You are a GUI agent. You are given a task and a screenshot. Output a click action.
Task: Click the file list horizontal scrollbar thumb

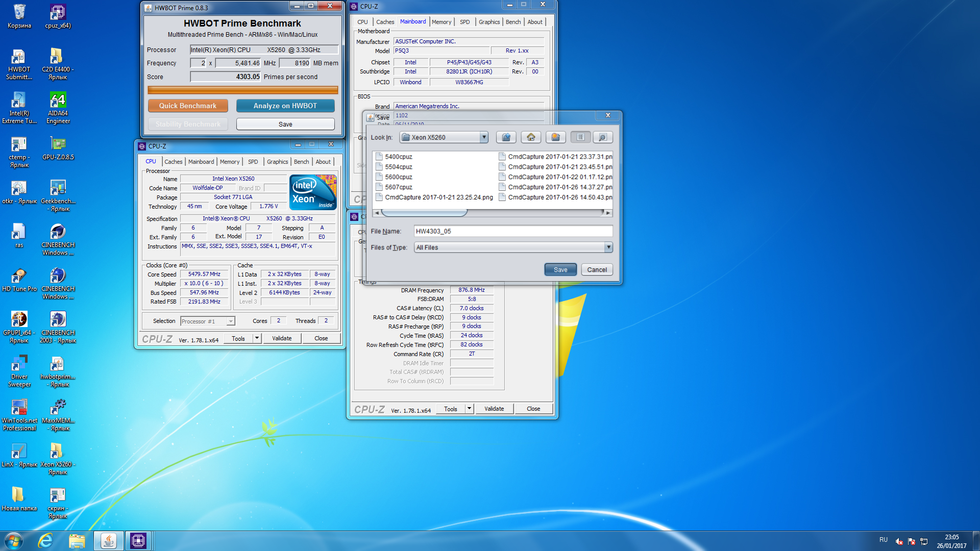pyautogui.click(x=424, y=213)
